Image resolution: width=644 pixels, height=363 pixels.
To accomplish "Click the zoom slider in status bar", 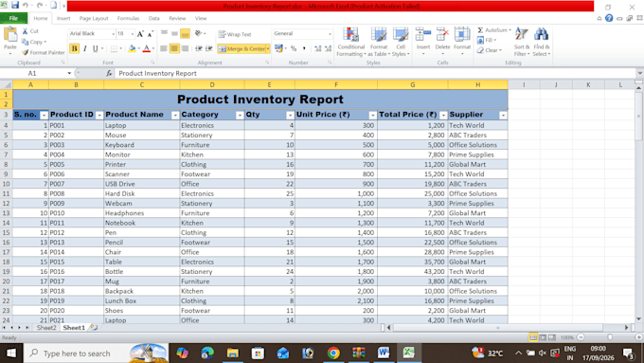I will pyautogui.click(x=610, y=337).
